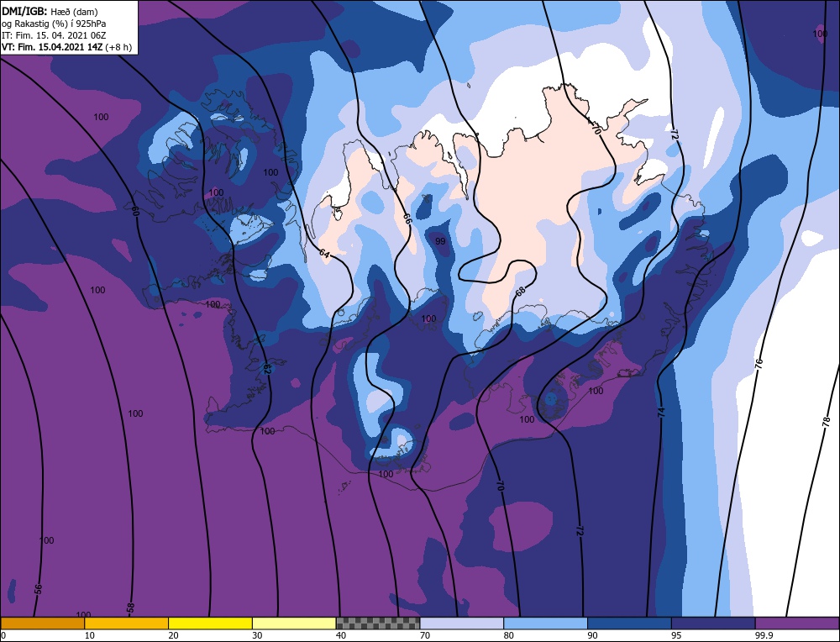The width and height of the screenshot is (840, 642).
Task: Click the '68' height contour label
Action: 520,291
